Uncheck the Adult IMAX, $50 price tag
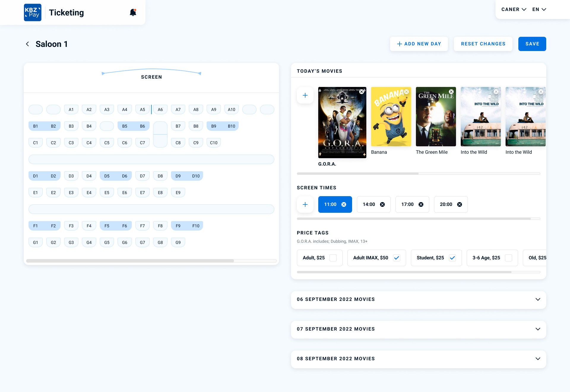The width and height of the screenshot is (570, 392). point(397,258)
